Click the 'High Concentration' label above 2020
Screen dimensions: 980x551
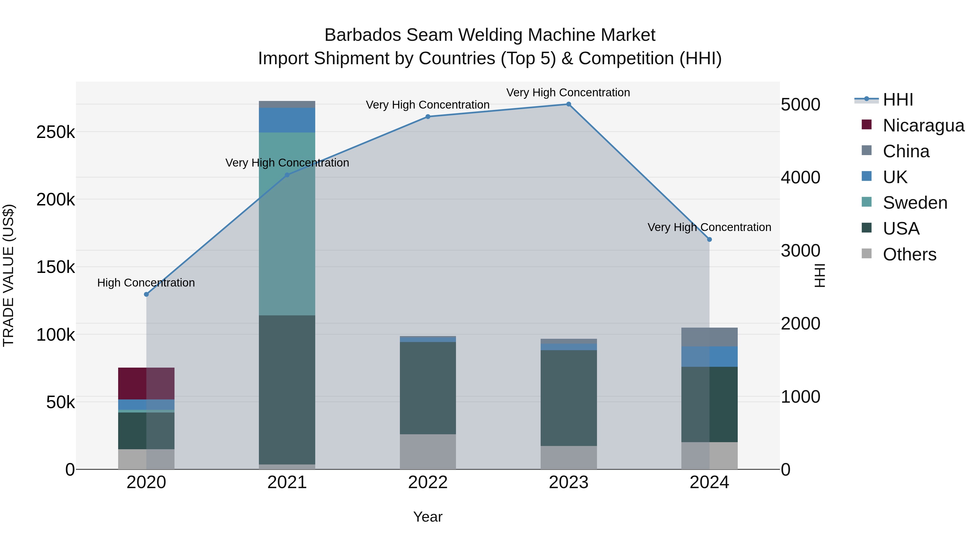[146, 282]
